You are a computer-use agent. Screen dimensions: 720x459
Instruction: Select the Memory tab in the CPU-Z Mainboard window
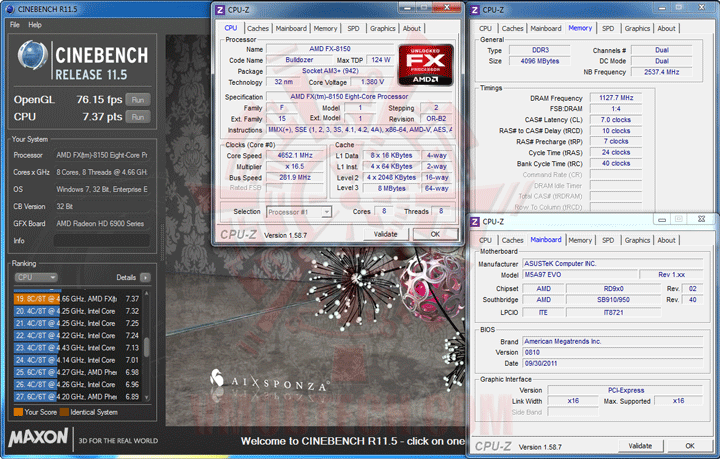tap(580, 240)
